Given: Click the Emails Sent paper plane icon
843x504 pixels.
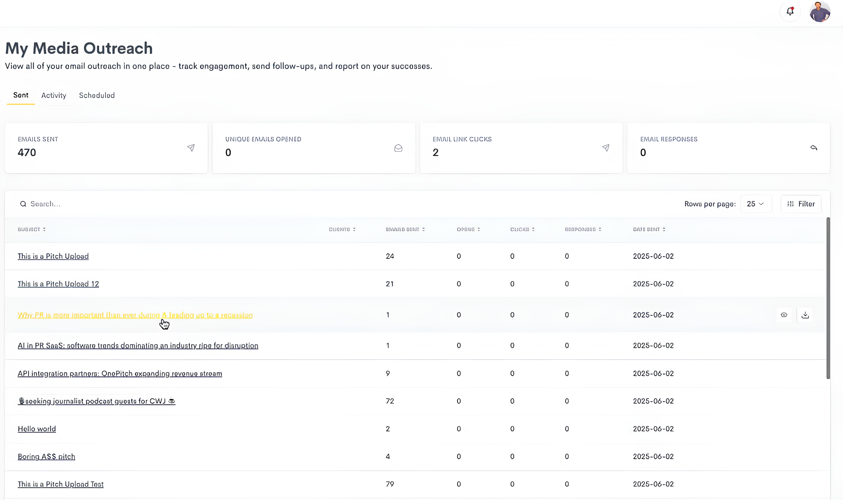Looking at the screenshot, I should coord(191,148).
